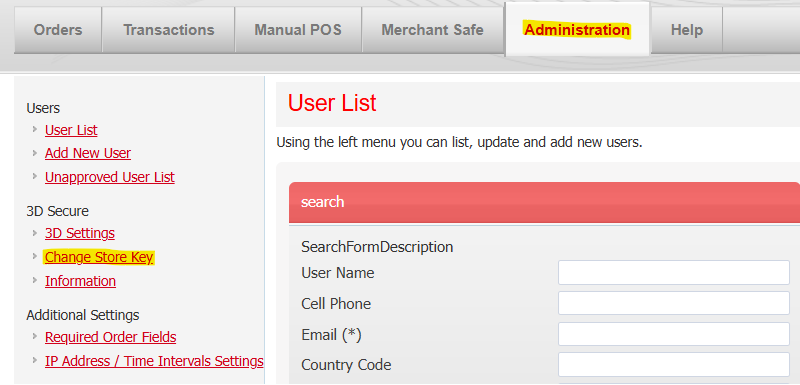Open the Information link under 3D Secure
The width and height of the screenshot is (800, 385).
click(80, 281)
